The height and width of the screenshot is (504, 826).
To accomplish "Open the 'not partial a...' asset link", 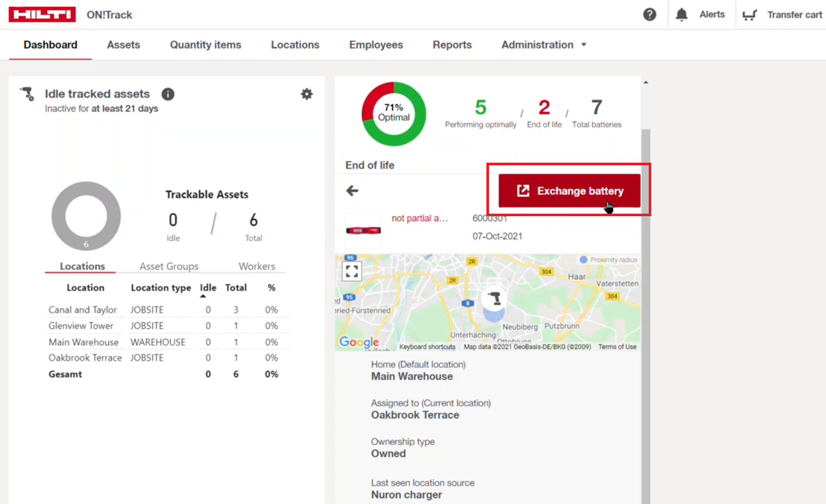I will [x=419, y=218].
